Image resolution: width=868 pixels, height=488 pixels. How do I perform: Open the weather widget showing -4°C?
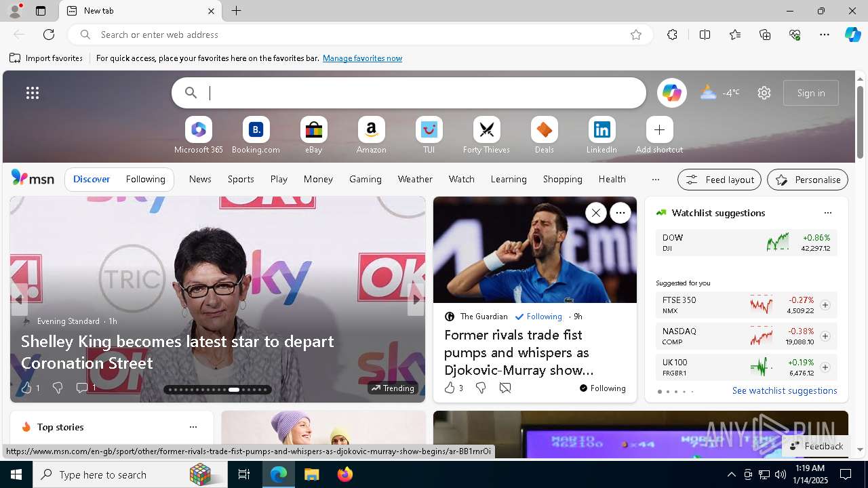pyautogui.click(x=720, y=93)
